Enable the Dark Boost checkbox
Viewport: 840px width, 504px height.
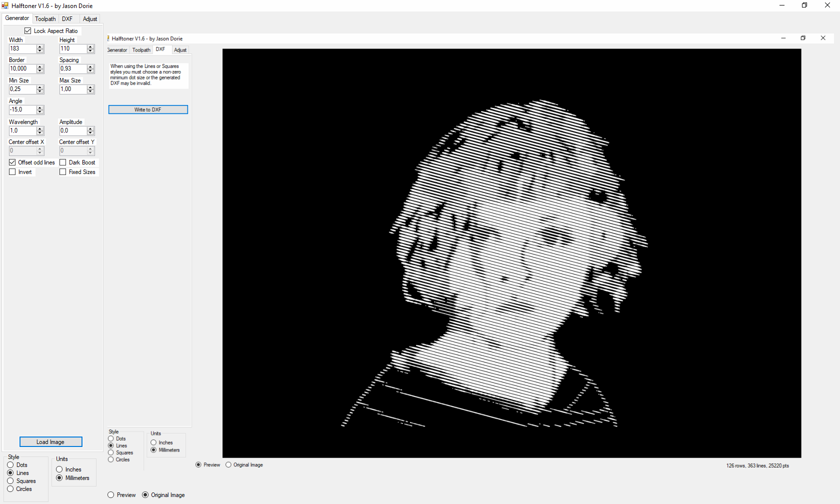63,162
